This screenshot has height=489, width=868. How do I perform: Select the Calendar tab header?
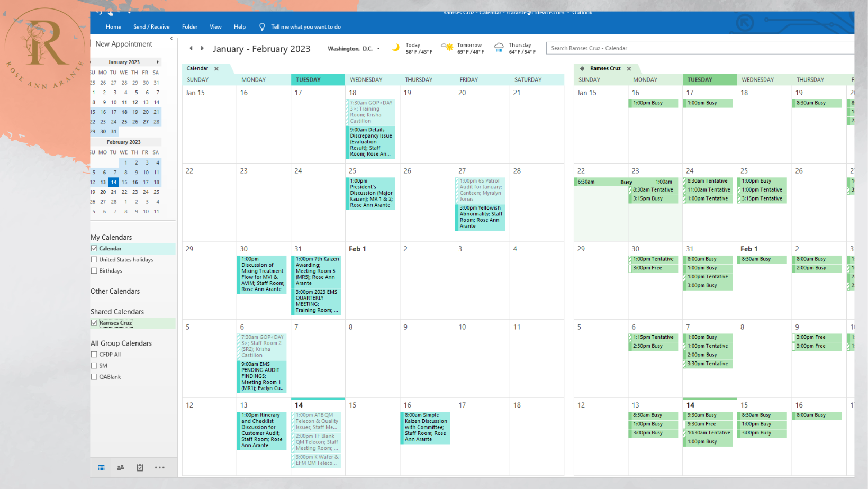pos(197,69)
